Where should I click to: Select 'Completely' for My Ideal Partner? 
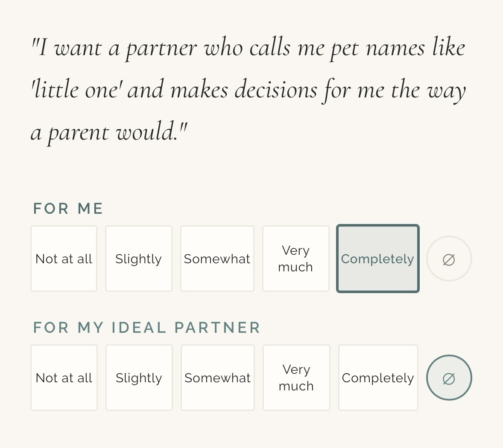pos(378,378)
